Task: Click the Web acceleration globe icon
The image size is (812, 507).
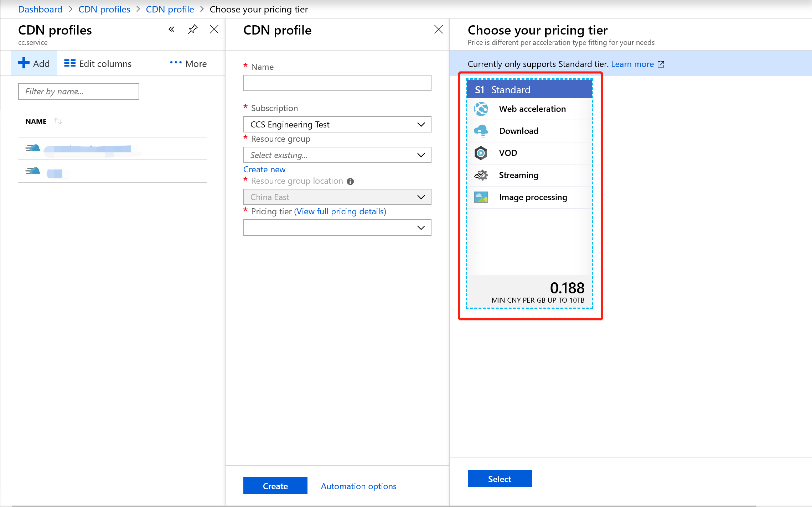Action: coord(481,109)
